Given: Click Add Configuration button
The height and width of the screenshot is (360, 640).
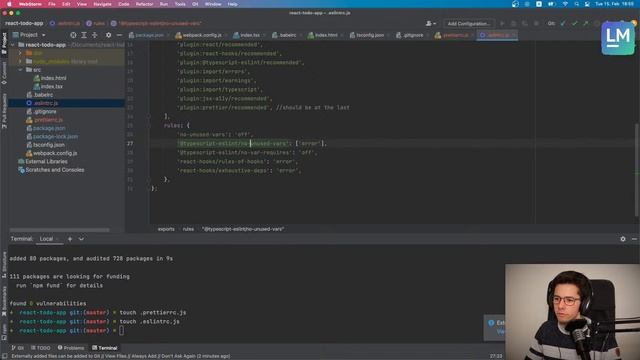Looking at the screenshot, I should [468, 24].
